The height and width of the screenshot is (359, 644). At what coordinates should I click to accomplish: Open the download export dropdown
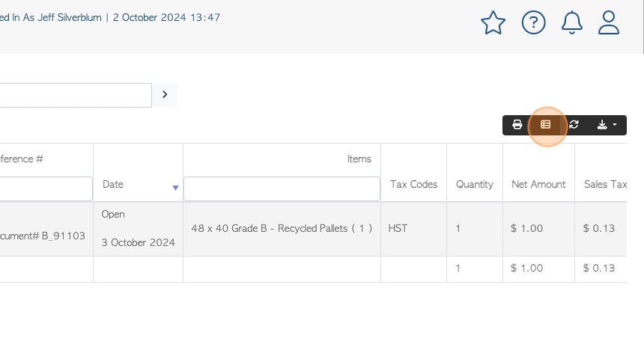coord(607,125)
